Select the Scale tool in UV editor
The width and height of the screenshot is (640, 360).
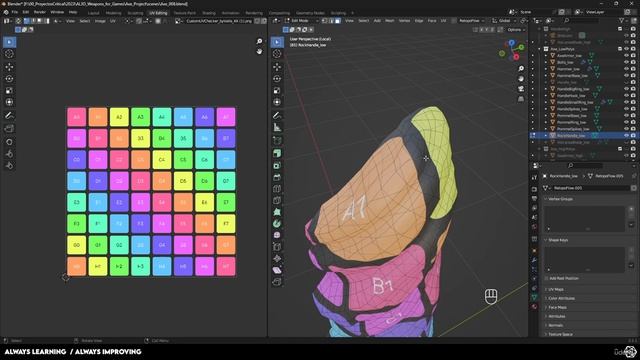coord(9,90)
